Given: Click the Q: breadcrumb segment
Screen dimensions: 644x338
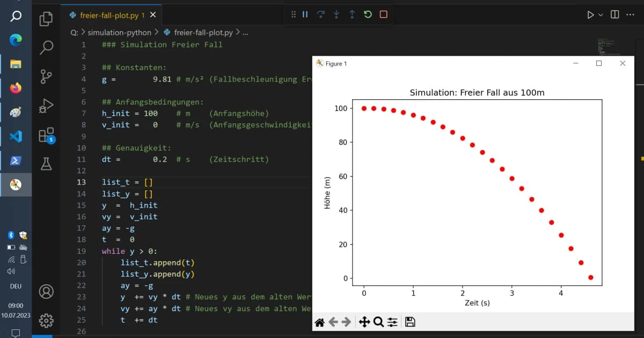Looking at the screenshot, I should coord(75,32).
